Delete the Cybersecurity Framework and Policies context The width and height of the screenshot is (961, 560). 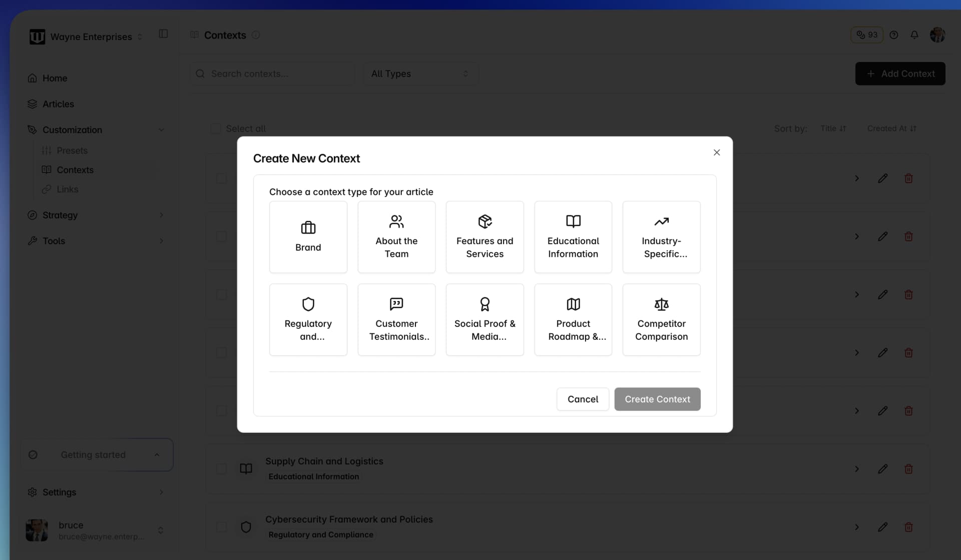[x=909, y=527]
